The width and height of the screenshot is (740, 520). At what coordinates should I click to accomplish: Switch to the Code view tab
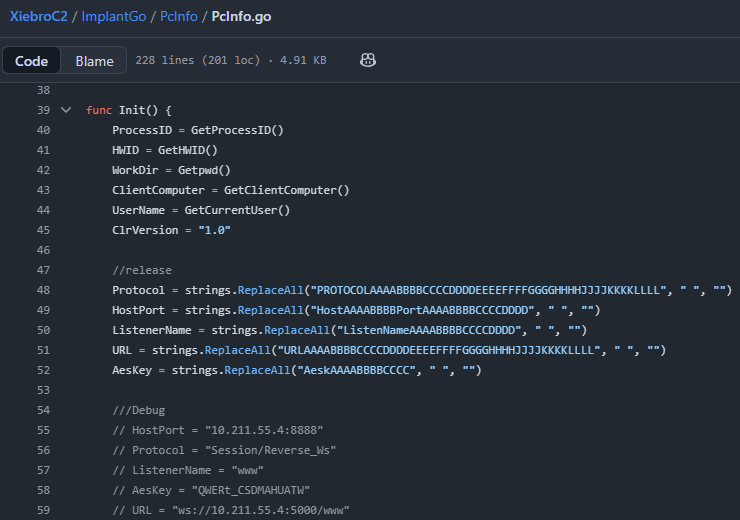point(32,61)
